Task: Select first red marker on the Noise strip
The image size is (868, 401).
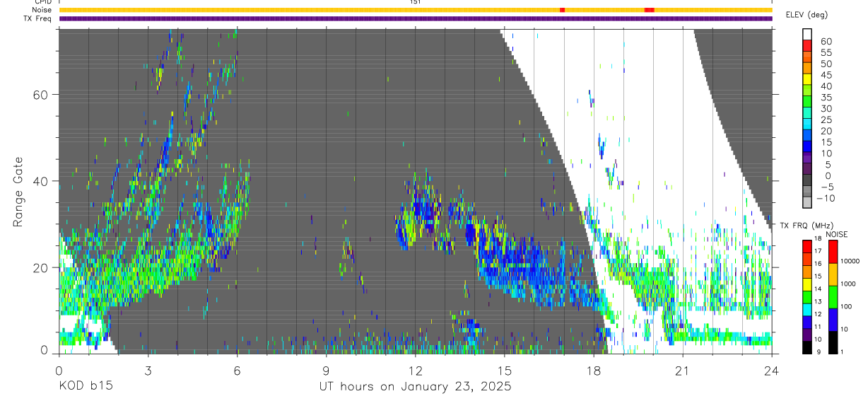Action: pyautogui.click(x=562, y=10)
